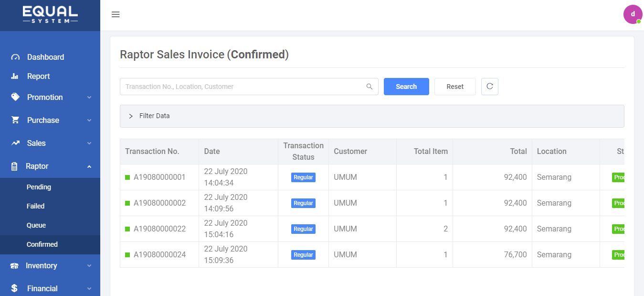Click the Purchase shopping cart icon
Viewport: 644px width, 296px height.
click(15, 120)
